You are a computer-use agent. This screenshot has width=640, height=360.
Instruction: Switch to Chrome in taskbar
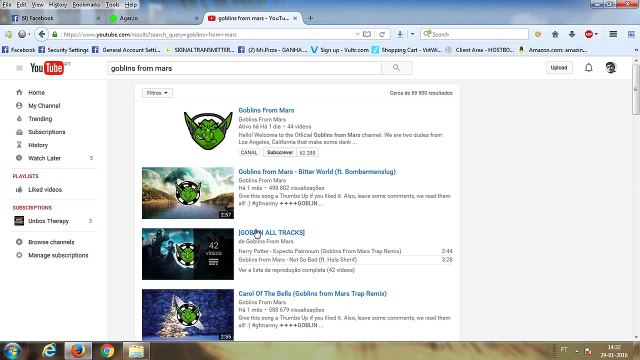pyautogui.click(x=107, y=351)
